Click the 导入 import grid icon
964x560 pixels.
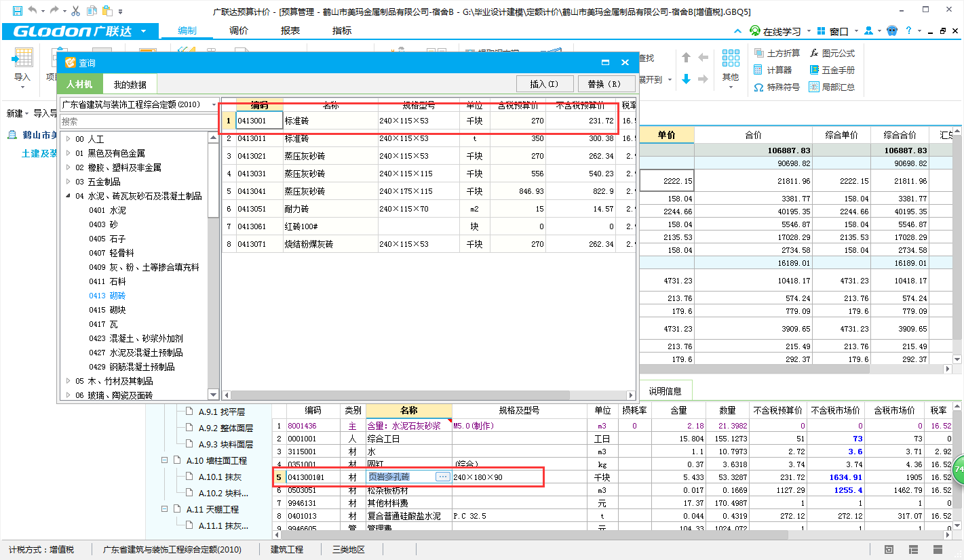pos(22,59)
